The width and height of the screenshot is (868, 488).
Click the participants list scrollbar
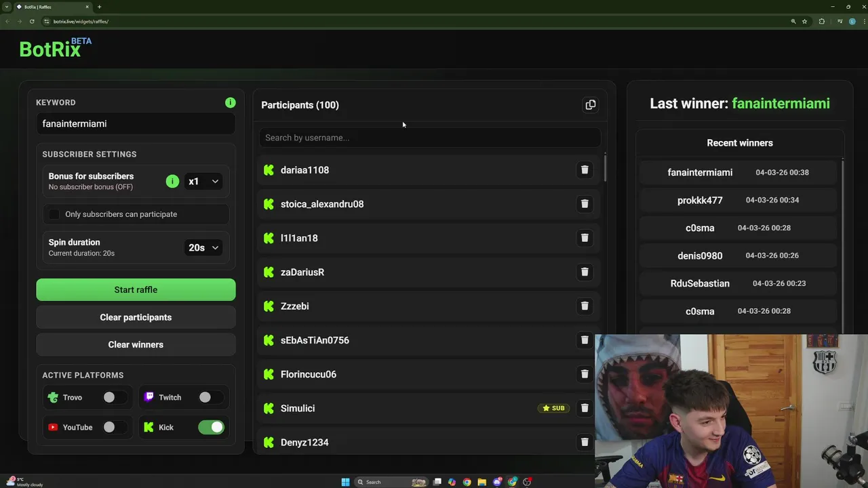point(605,167)
